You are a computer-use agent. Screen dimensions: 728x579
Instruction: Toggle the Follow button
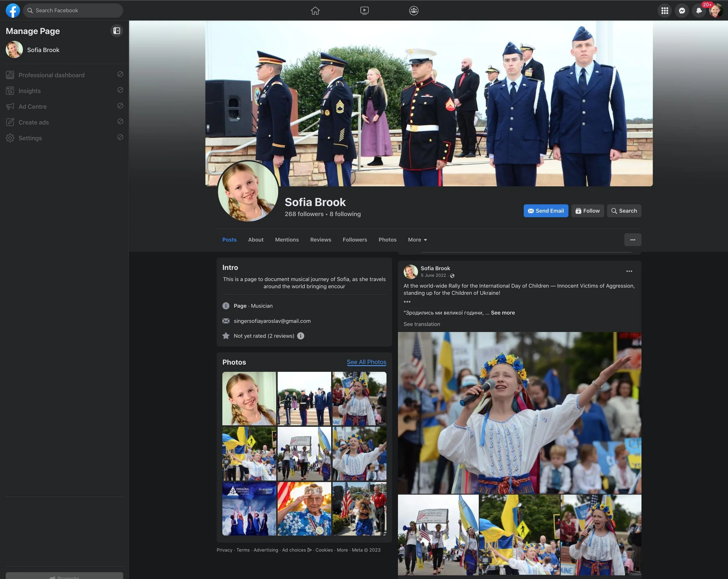coord(587,211)
